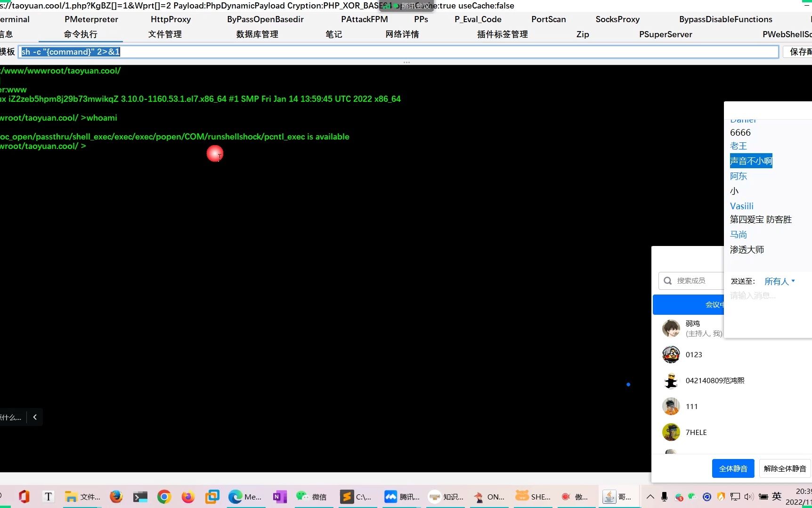Viewport: 812px width, 508px height.
Task: Open the PortScan plugin tab
Action: [549, 19]
